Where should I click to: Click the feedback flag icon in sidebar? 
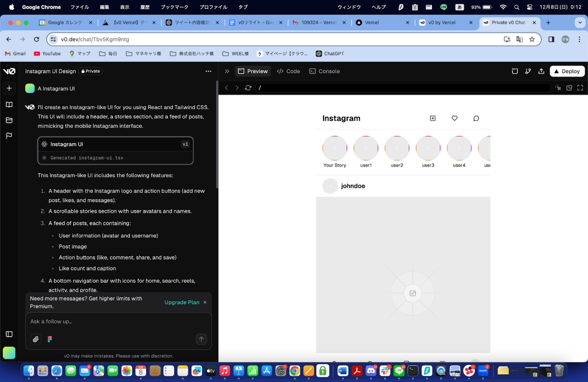(9, 136)
